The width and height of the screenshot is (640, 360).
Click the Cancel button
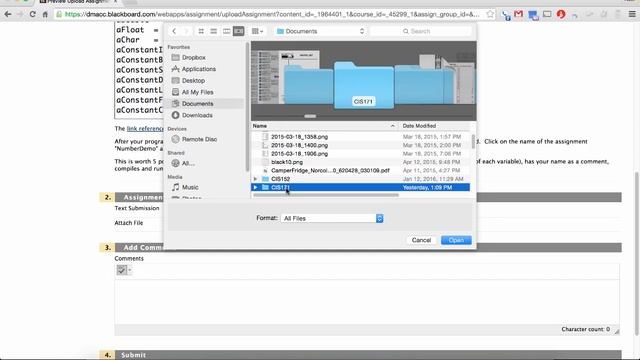coord(421,240)
